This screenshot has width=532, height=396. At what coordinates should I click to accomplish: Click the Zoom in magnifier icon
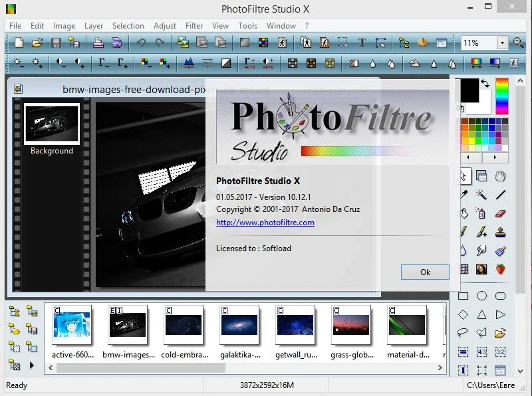click(x=518, y=43)
